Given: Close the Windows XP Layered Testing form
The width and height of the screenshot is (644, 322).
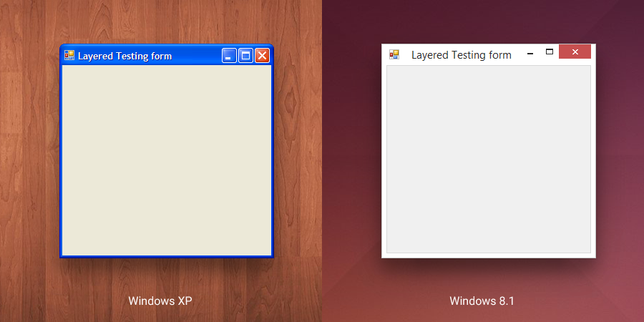Looking at the screenshot, I should 262,55.
